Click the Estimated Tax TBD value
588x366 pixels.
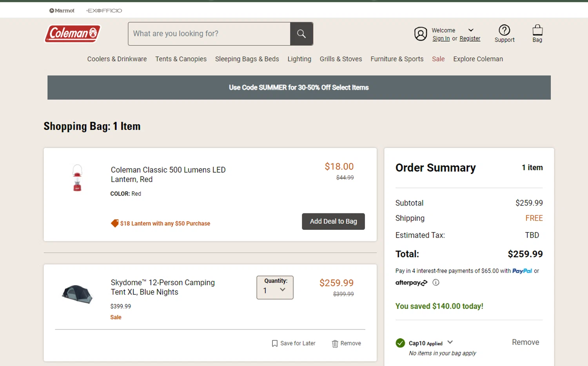click(532, 235)
